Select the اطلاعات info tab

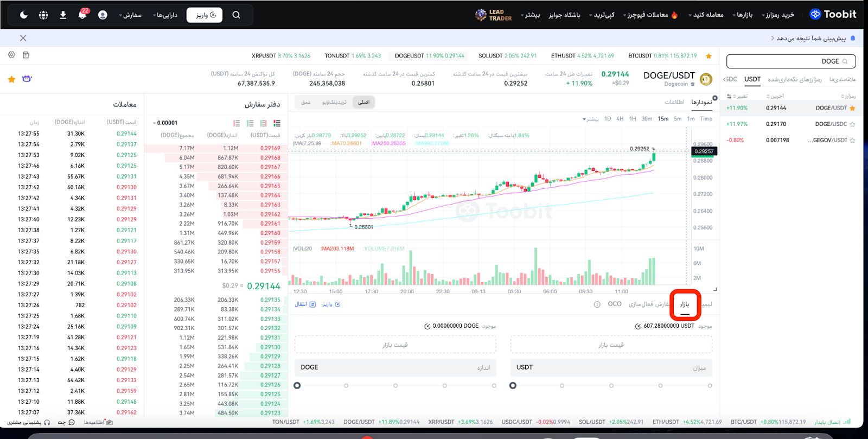674,102
